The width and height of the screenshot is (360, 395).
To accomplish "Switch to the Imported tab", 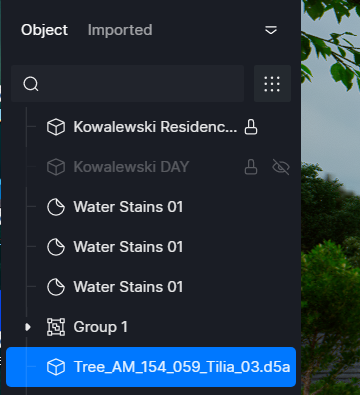I will 120,30.
